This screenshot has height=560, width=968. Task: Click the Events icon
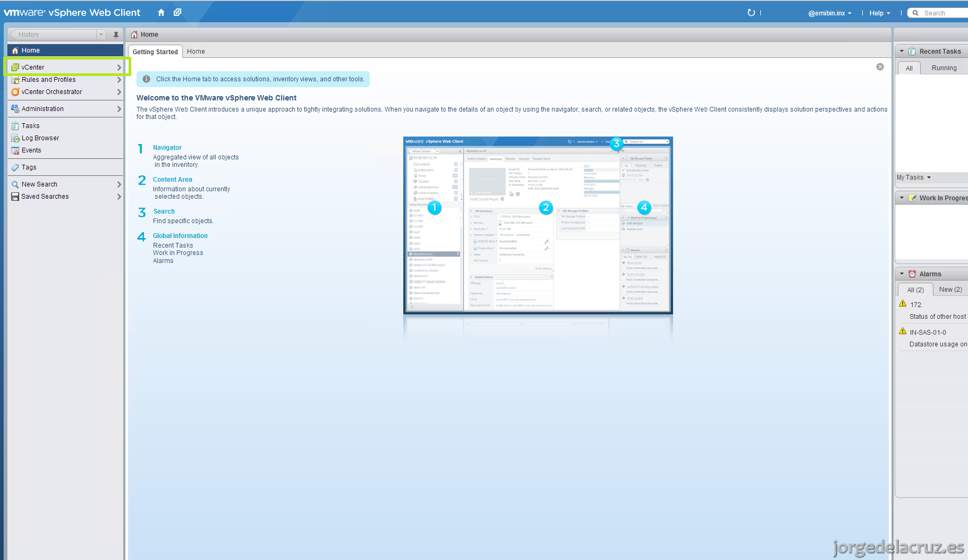click(x=15, y=150)
